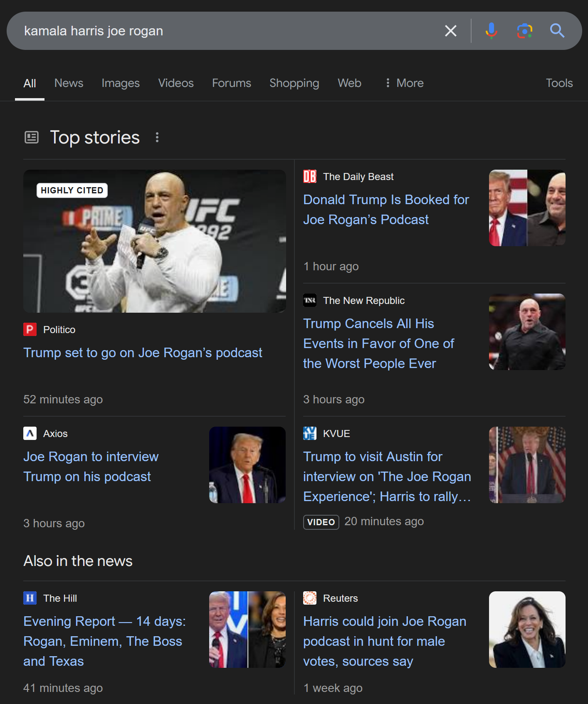588x704 pixels.
Task: Click the Kamala Harris Reuters article thumbnail
Action: point(527,630)
